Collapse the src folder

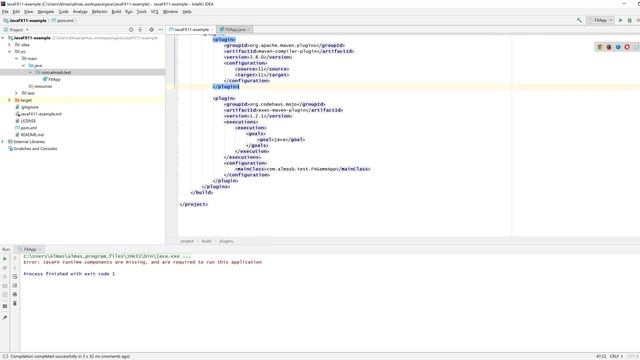click(10, 52)
